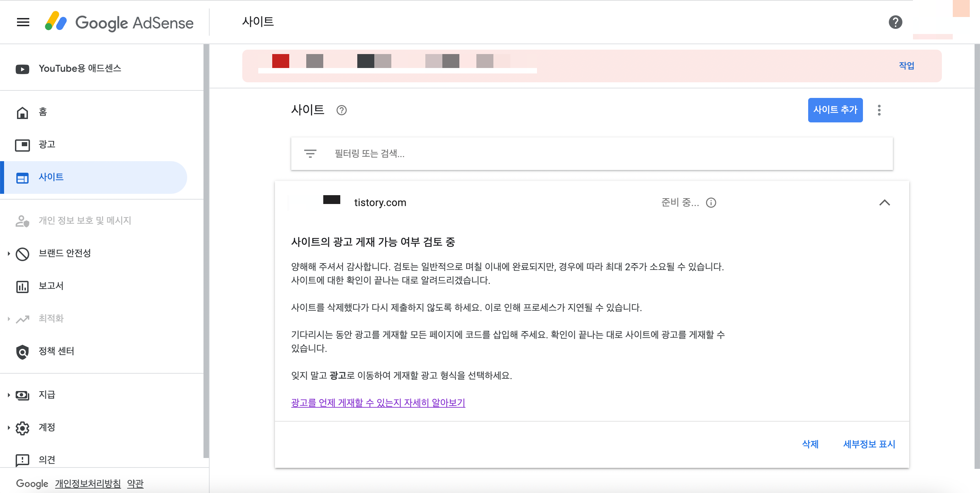Viewport: 980px width, 493px height.
Task: Collapse the tistory.com site card
Action: coord(884,203)
